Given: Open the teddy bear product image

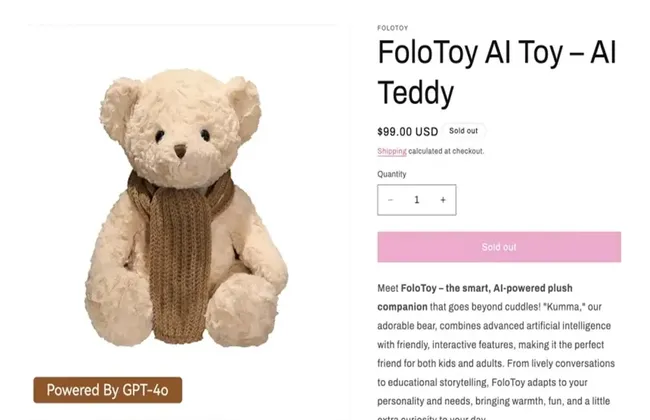Looking at the screenshot, I should pos(185,207).
